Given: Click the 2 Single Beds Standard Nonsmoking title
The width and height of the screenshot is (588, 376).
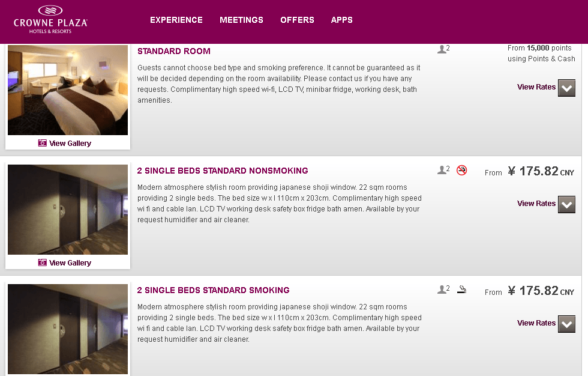Looking at the screenshot, I should (223, 171).
